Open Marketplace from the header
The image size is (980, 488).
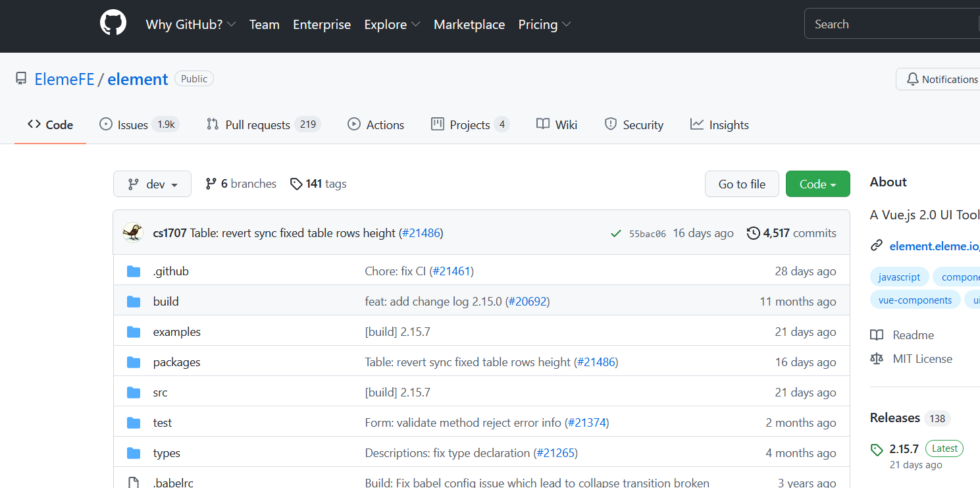coord(469,24)
